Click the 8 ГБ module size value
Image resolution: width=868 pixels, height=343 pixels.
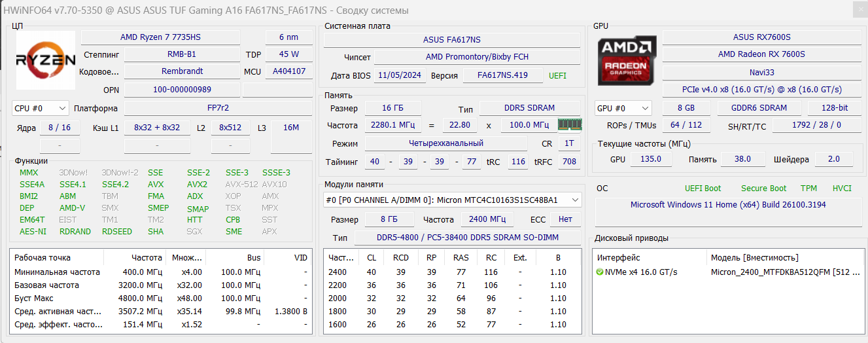(x=388, y=219)
